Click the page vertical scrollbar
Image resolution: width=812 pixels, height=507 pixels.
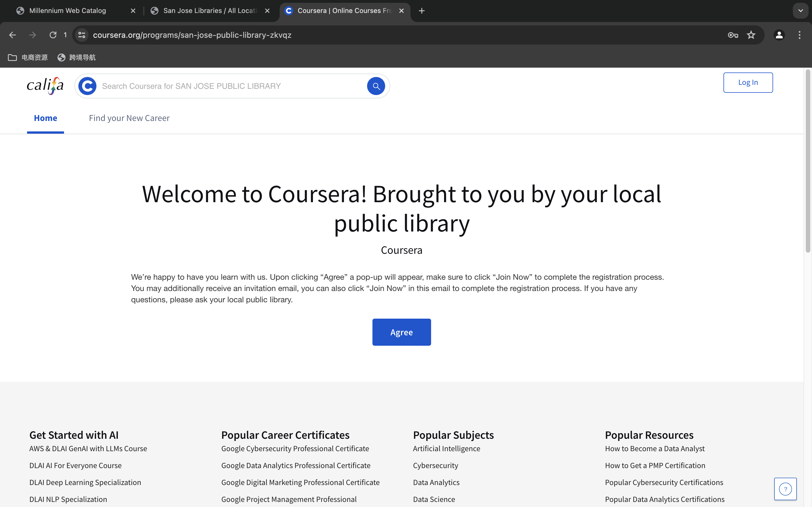click(808, 161)
